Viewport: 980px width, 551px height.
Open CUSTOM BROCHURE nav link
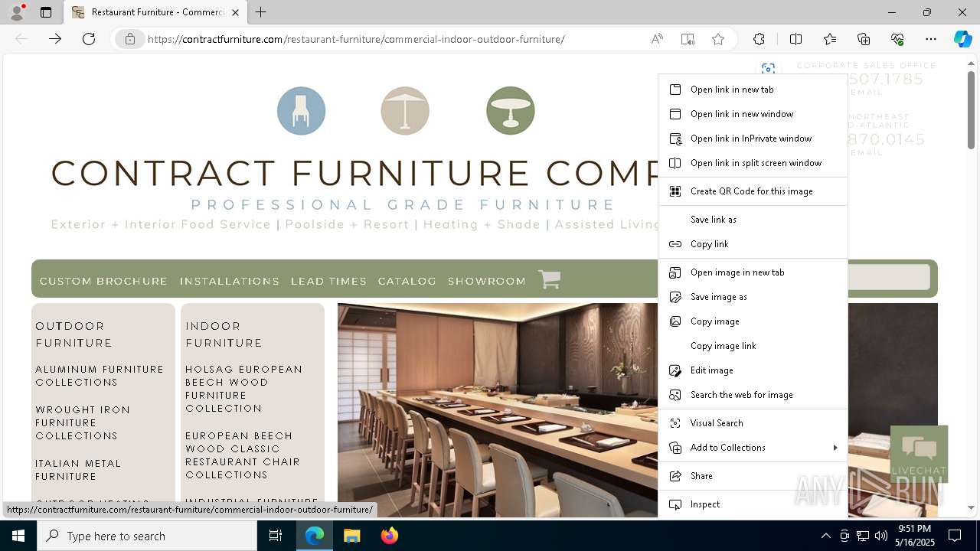coord(103,281)
